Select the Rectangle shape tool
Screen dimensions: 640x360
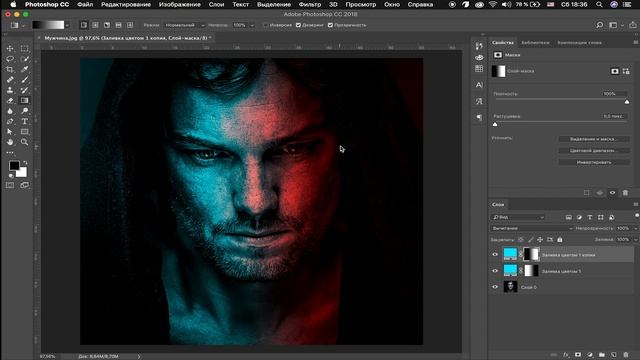coord(24,132)
